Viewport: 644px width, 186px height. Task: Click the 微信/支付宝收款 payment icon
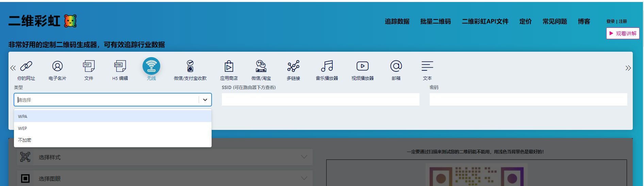point(190,66)
